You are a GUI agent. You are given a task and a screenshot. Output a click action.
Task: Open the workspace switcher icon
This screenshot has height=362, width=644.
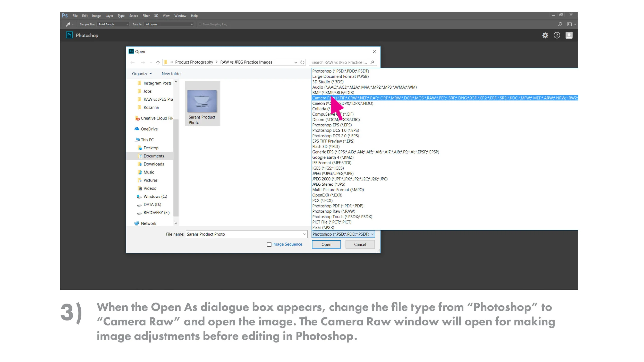569,24
